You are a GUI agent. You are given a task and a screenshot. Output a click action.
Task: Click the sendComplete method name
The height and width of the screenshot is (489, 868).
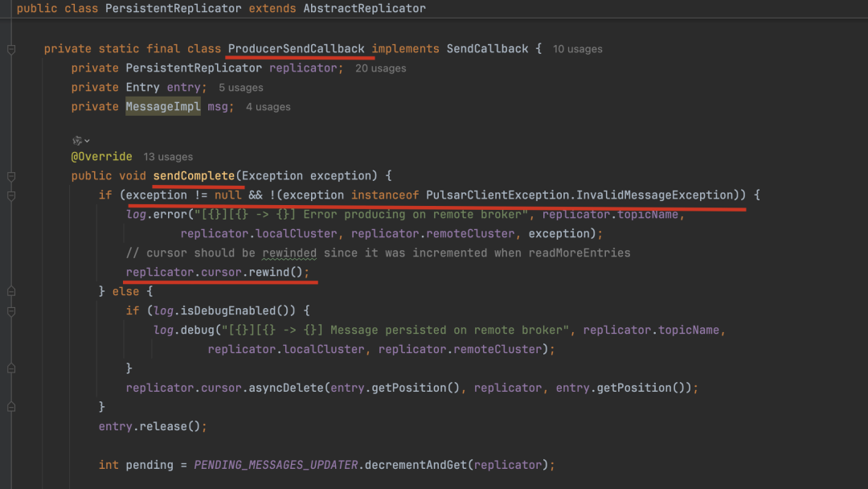coord(194,175)
